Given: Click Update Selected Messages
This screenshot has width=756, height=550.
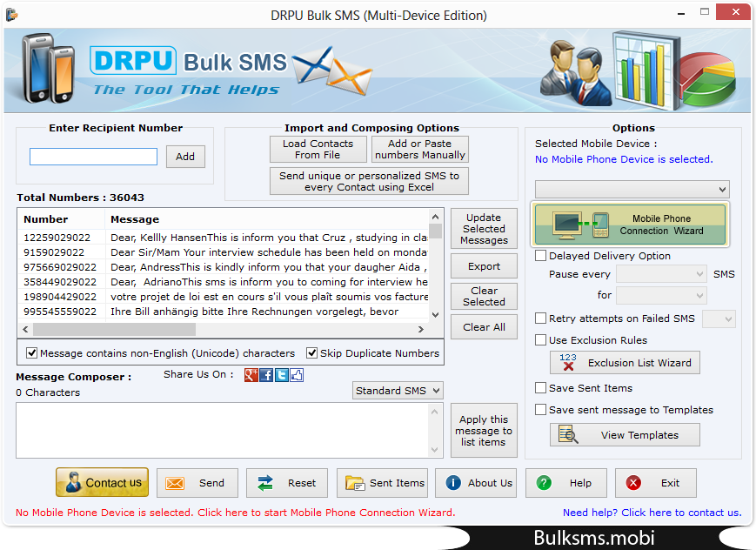Looking at the screenshot, I should (x=484, y=229).
